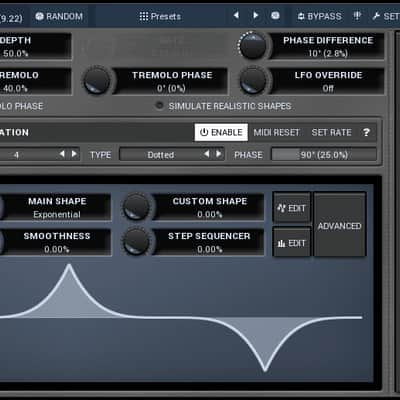This screenshot has height=400, width=400.
Task: Click the Main Shape Exponential field
Action: pos(57,207)
